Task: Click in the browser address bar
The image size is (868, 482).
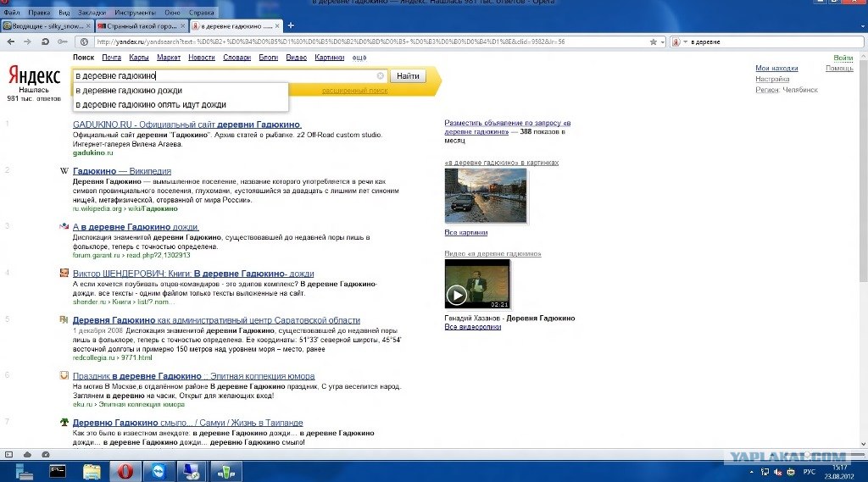Action: [373, 42]
